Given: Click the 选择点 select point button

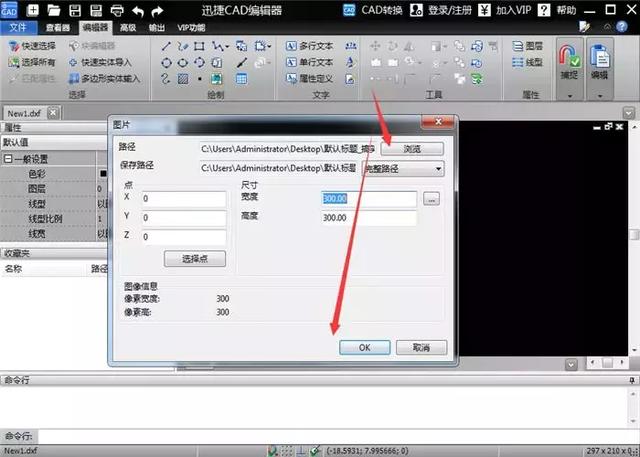Looking at the screenshot, I should pos(195,259).
